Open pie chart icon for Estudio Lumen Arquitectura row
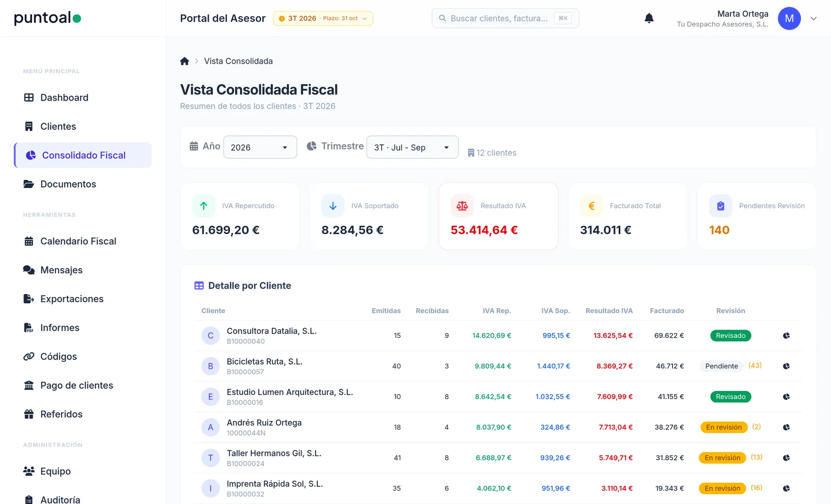Image resolution: width=831 pixels, height=504 pixels. [x=786, y=397]
